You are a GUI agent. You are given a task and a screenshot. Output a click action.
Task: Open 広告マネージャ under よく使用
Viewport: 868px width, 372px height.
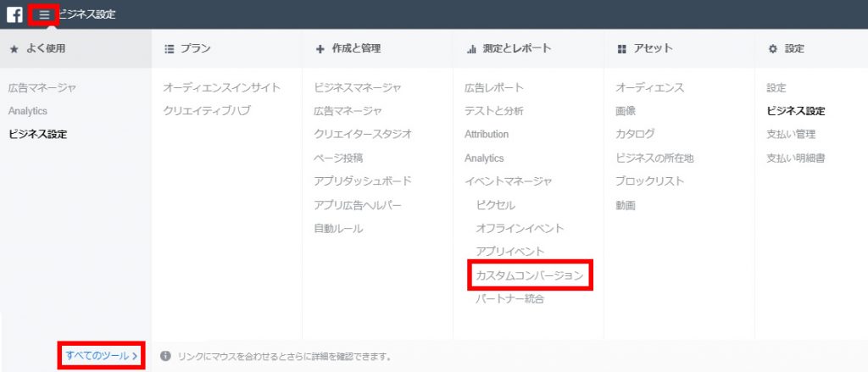point(42,87)
